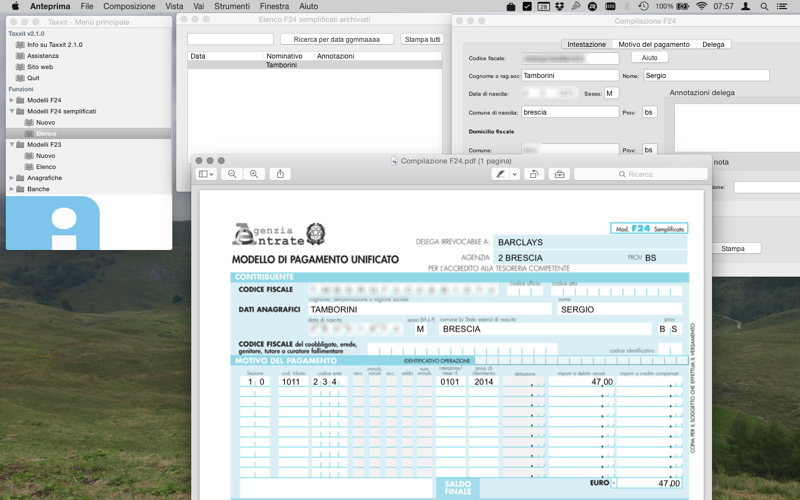Click the Annotazioni column header

coord(378,56)
